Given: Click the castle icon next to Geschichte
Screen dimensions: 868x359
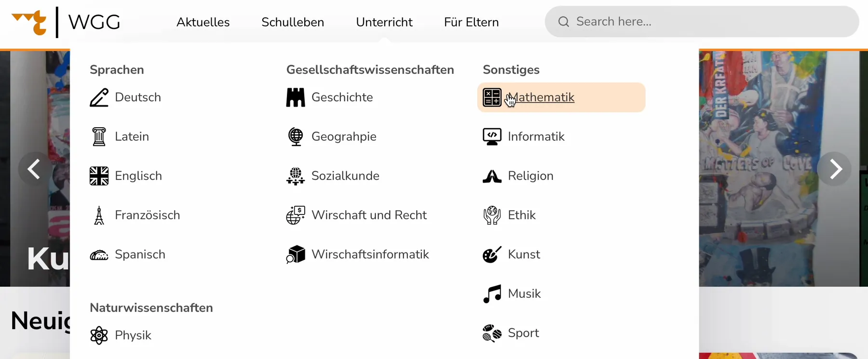Looking at the screenshot, I should pos(295,97).
